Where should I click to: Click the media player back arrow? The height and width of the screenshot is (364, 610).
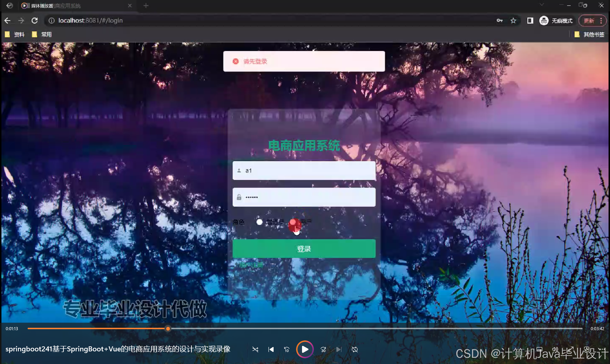pos(9,5)
